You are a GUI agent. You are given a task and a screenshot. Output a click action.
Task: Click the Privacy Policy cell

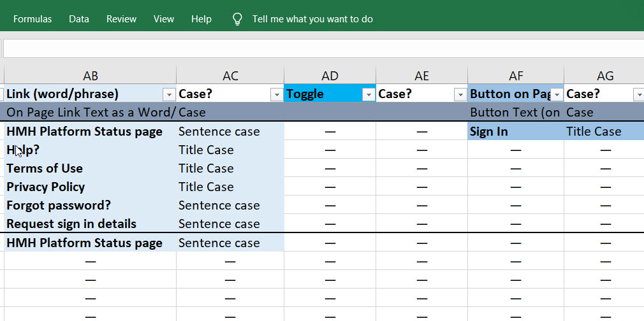click(91, 187)
